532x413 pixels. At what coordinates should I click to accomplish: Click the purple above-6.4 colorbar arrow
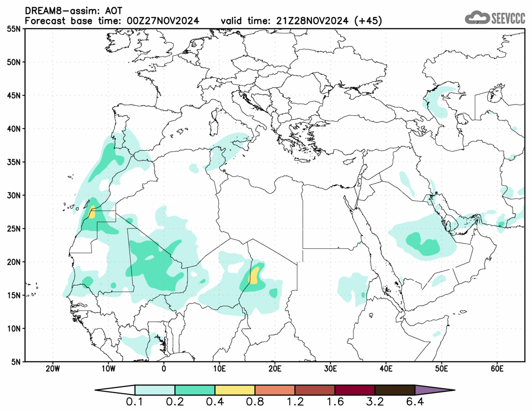(435, 390)
